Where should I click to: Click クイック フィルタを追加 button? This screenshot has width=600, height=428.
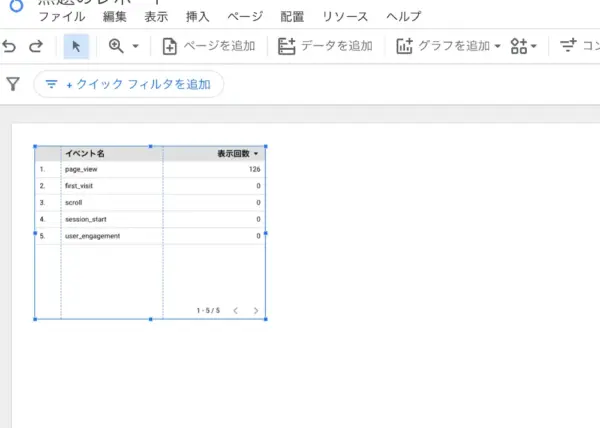pyautogui.click(x=129, y=84)
